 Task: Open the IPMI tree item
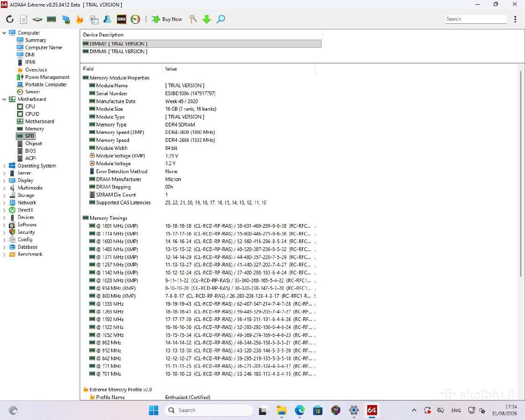[x=30, y=62]
